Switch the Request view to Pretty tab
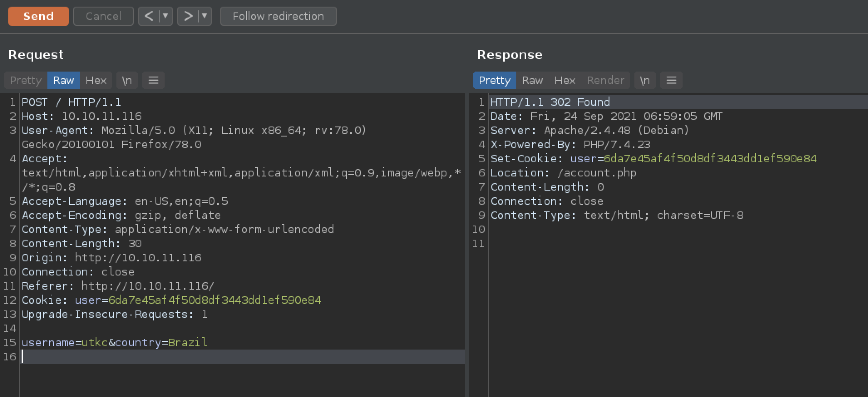 [26, 80]
